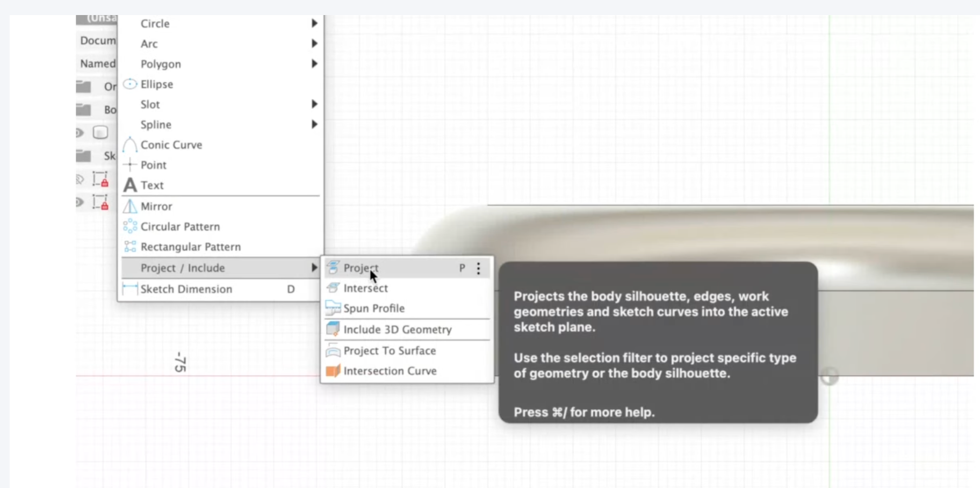This screenshot has width=980, height=488.
Task: Select the first locked sketch icon
Action: click(100, 179)
